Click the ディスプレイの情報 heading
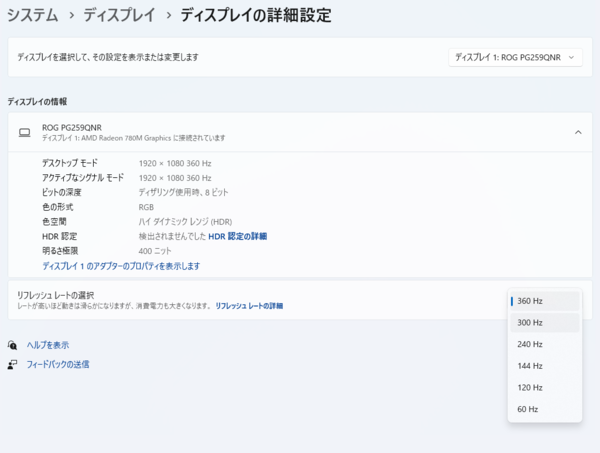The image size is (600, 453). 37,102
